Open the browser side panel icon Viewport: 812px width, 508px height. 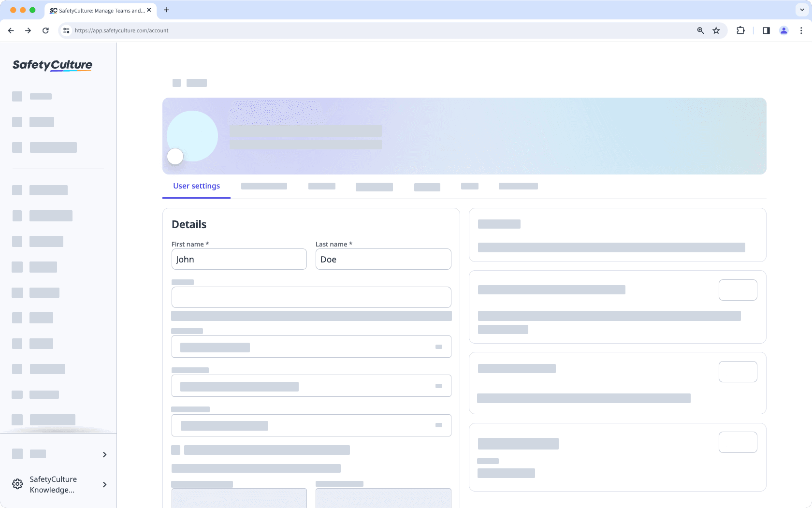pyautogui.click(x=766, y=30)
